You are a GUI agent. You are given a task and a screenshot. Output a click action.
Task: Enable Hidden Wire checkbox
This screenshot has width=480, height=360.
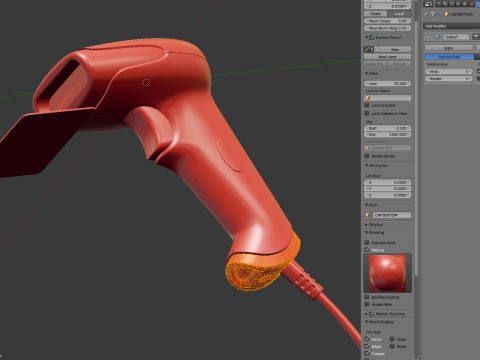(x=367, y=304)
